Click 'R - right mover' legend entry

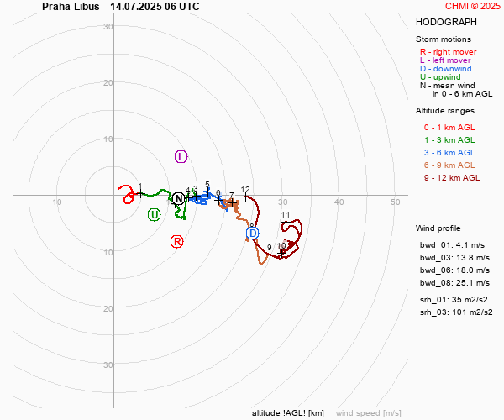(x=448, y=52)
